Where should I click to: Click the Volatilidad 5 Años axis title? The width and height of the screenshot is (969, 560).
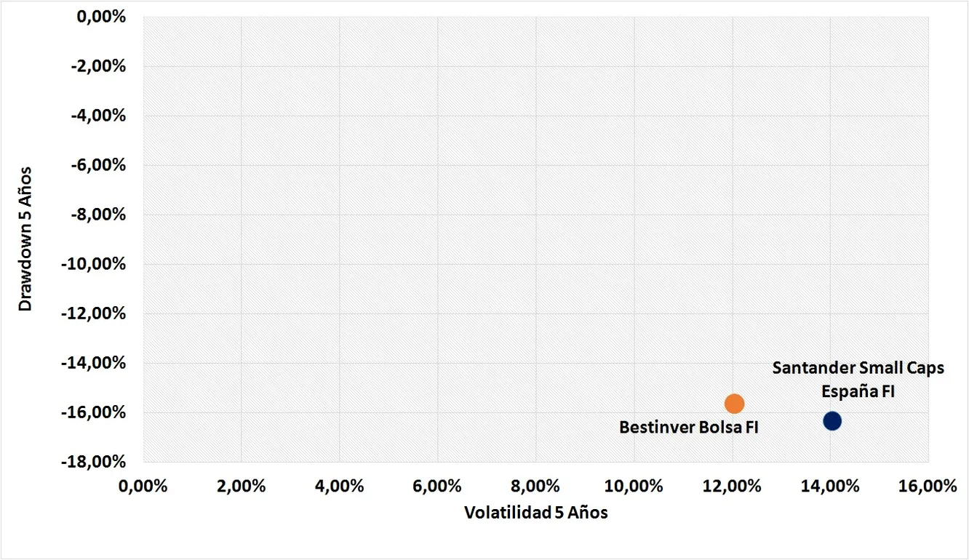click(x=536, y=513)
